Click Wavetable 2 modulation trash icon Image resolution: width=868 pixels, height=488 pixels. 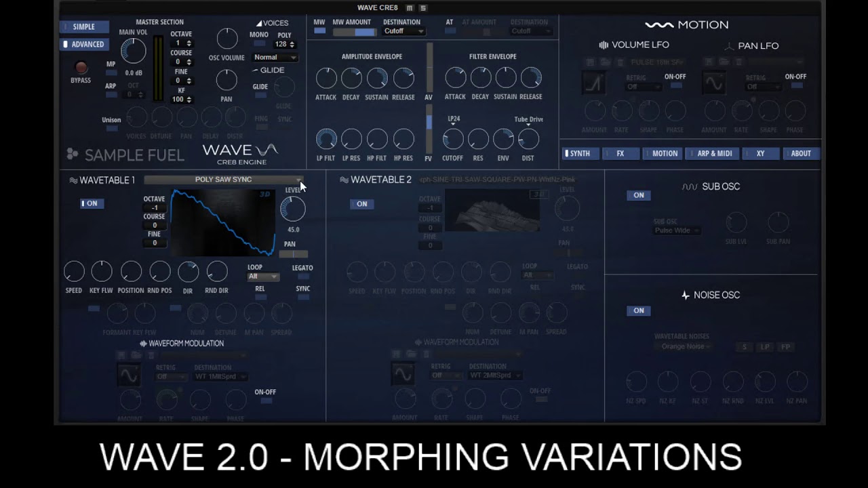click(426, 354)
